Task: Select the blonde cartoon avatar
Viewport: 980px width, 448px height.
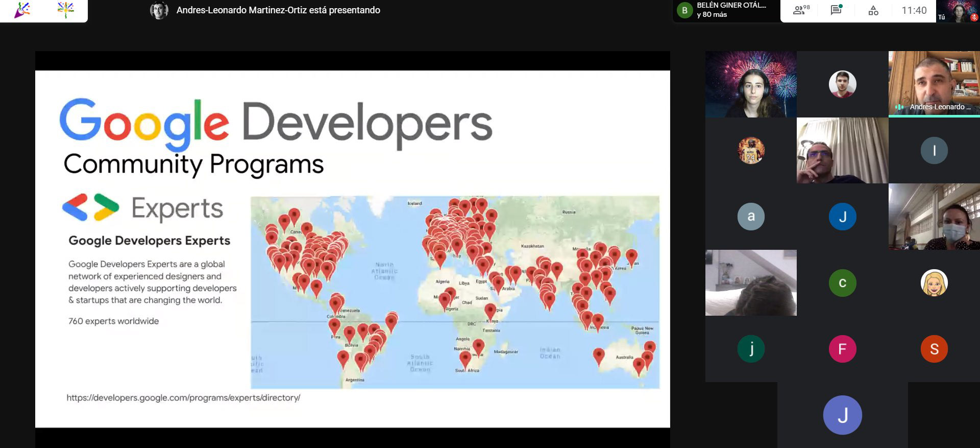Action: (934, 282)
